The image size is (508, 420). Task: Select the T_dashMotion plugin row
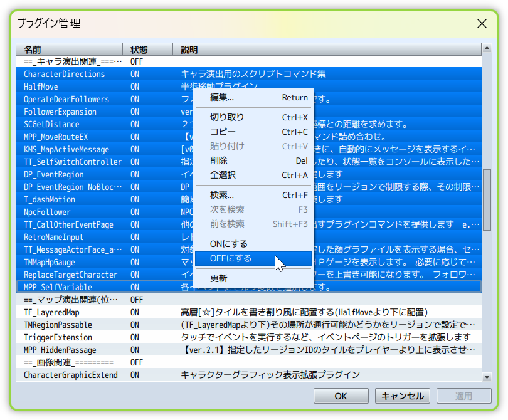click(249, 199)
